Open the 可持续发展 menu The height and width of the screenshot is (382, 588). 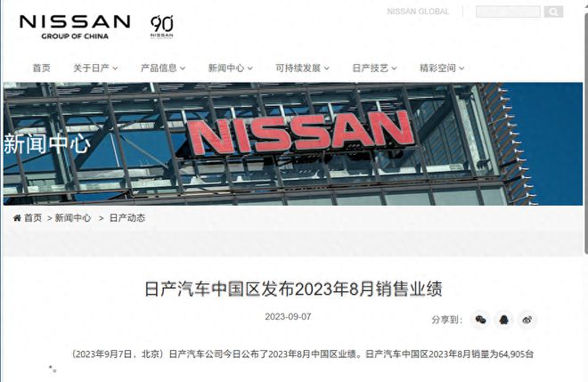tap(302, 68)
